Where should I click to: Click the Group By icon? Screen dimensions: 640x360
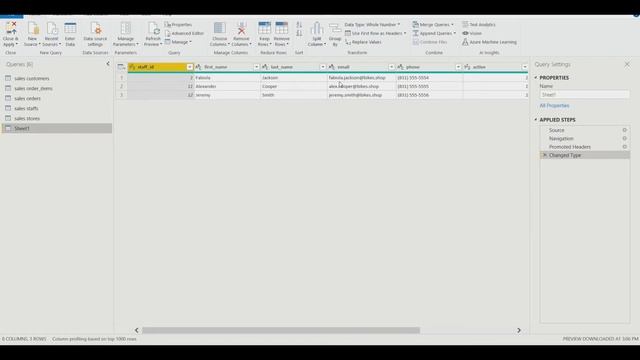(335, 29)
